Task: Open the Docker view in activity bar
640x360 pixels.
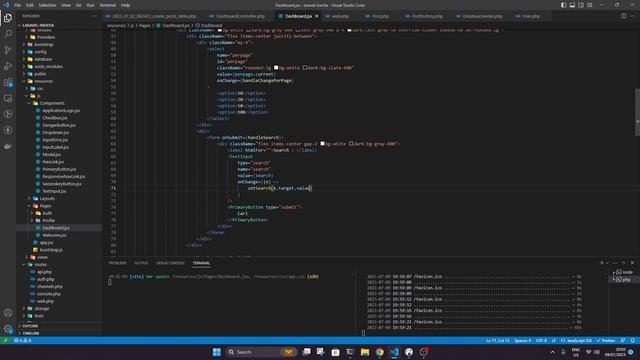Action: click(8, 146)
